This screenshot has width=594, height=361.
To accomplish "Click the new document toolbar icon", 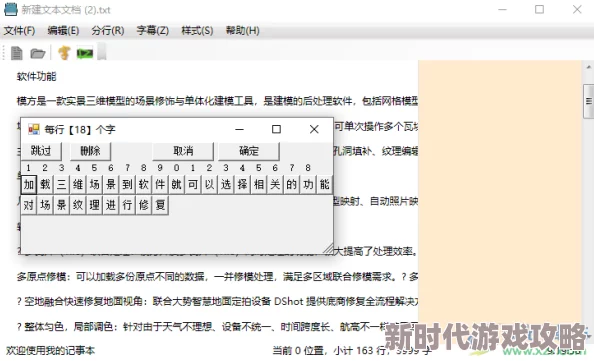I will point(16,53).
